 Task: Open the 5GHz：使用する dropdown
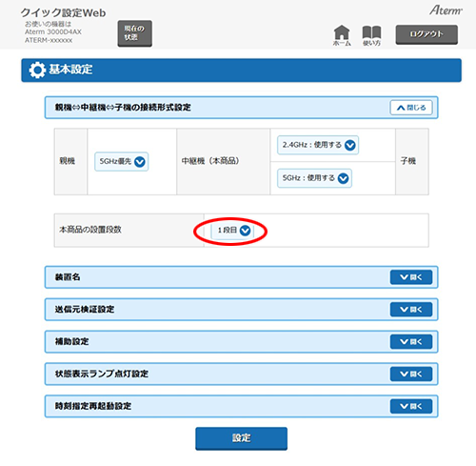[x=314, y=178]
